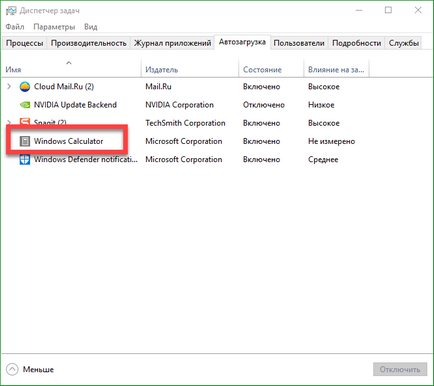
Task: Click the Отключить button
Action: [400, 369]
